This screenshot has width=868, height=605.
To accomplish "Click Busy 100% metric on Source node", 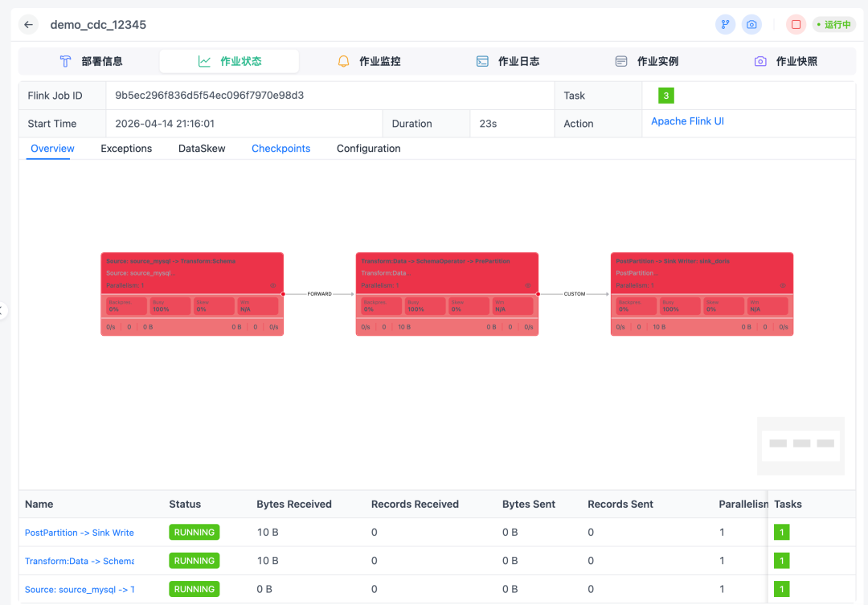I will 170,306.
